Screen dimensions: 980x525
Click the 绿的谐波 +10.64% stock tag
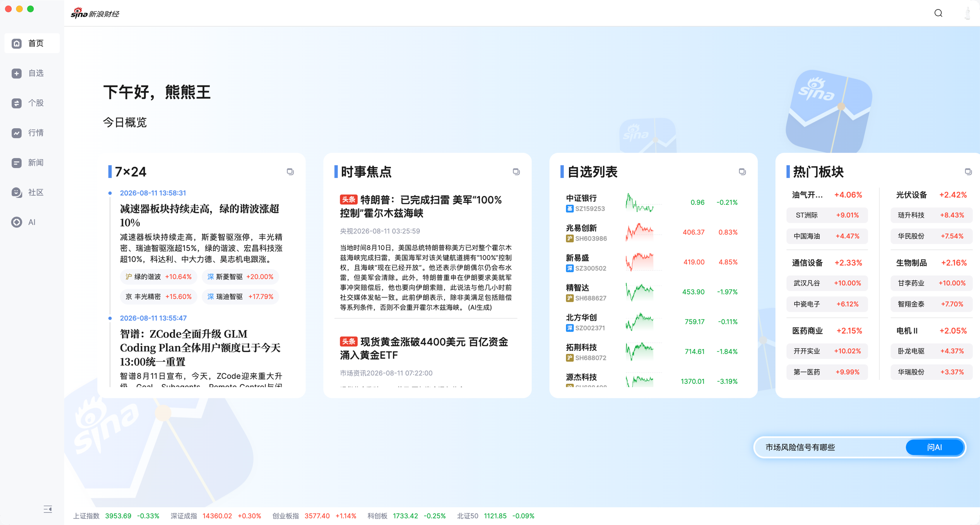pyautogui.click(x=158, y=277)
